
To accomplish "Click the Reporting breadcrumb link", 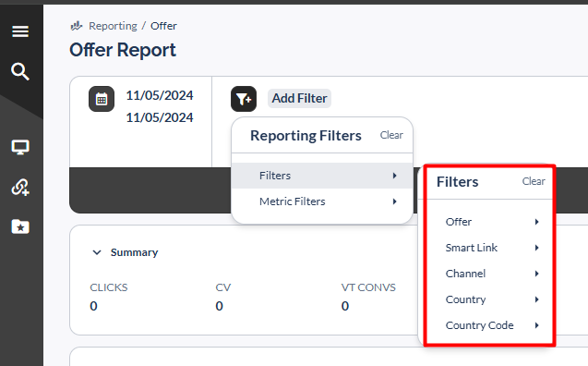I will point(113,26).
